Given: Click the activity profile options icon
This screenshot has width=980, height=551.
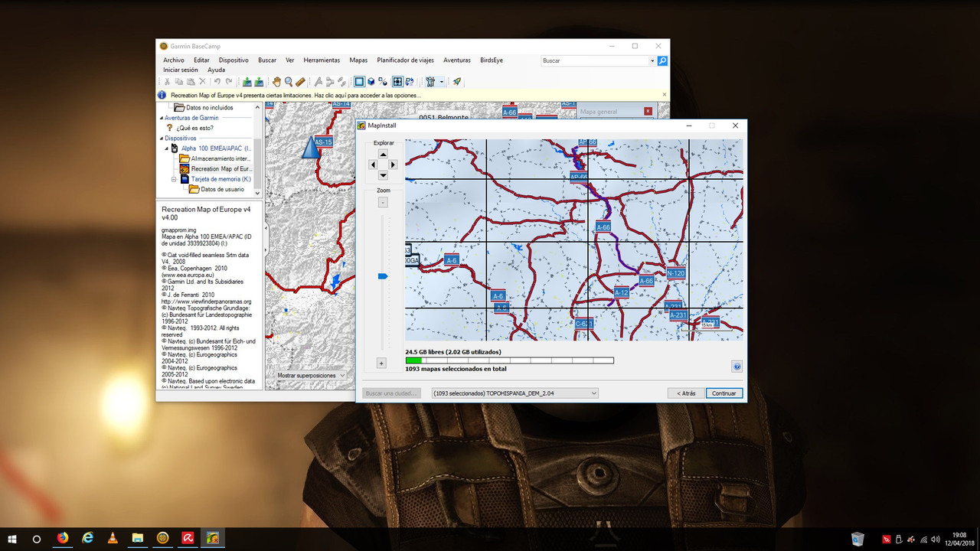Looking at the screenshot, I should pyautogui.click(x=430, y=81).
